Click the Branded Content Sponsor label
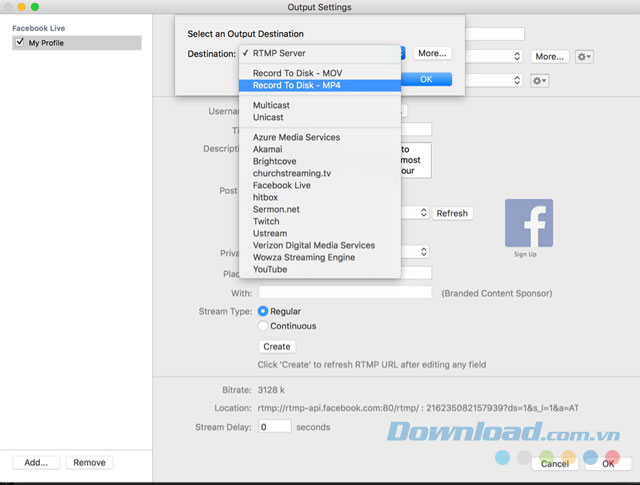This screenshot has height=485, width=640. point(497,293)
